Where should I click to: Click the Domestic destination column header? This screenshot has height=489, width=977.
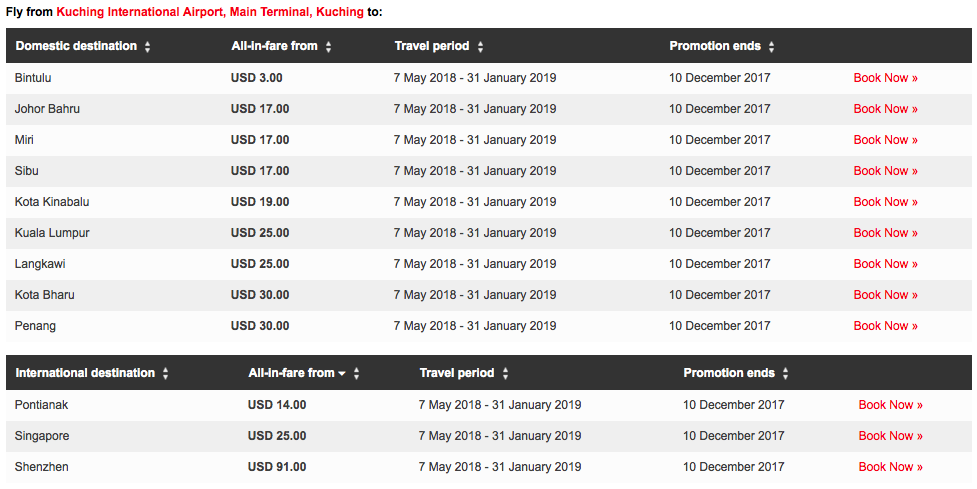(x=76, y=46)
